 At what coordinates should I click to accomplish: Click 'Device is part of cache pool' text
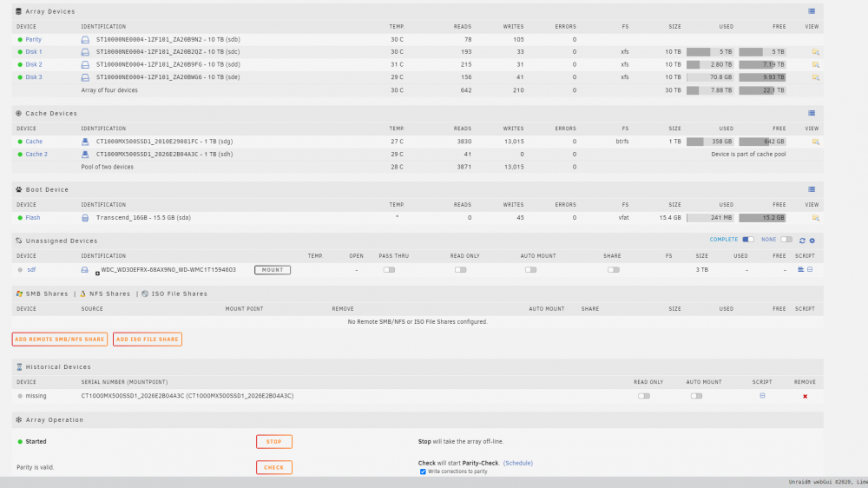(748, 154)
